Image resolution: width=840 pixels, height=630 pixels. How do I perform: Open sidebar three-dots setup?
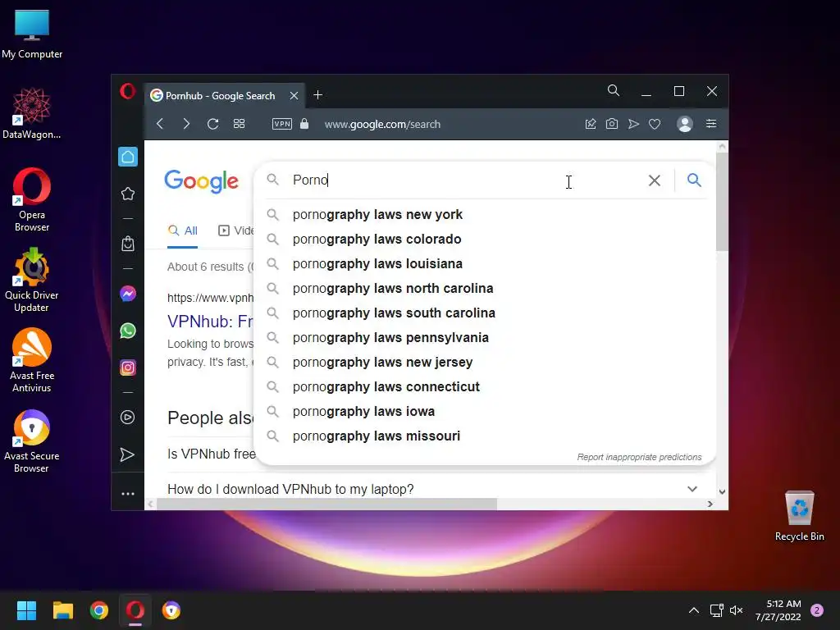pos(127,494)
